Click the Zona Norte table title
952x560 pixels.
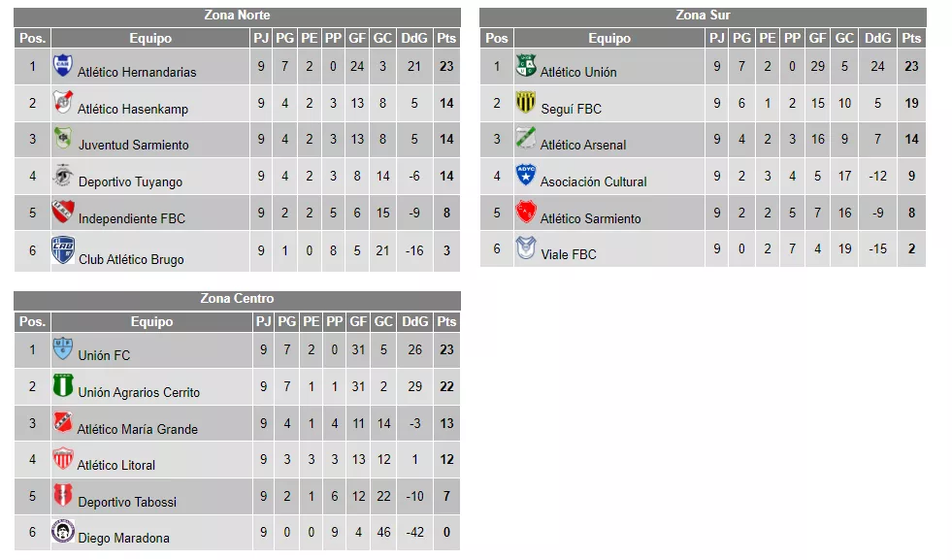tap(237, 16)
